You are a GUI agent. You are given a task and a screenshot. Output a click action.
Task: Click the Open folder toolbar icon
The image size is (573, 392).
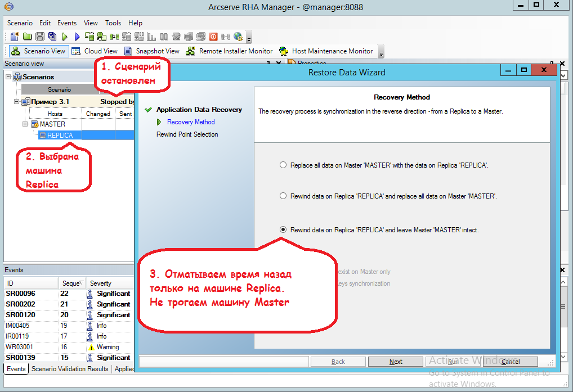[x=28, y=37]
